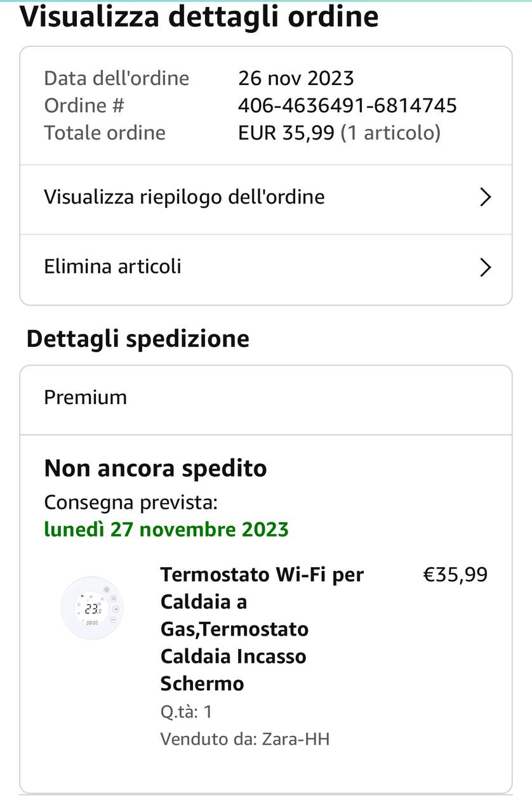This screenshot has width=532, height=812.
Task: Click seller name Zara-HH
Action: click(x=295, y=739)
